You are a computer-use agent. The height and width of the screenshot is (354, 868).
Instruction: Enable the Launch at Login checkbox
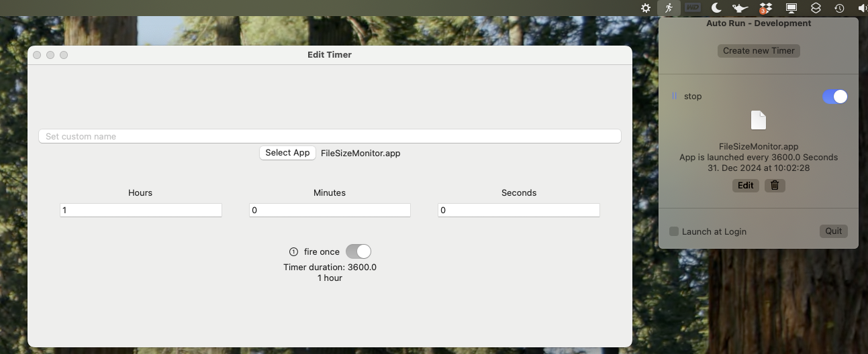pos(674,231)
